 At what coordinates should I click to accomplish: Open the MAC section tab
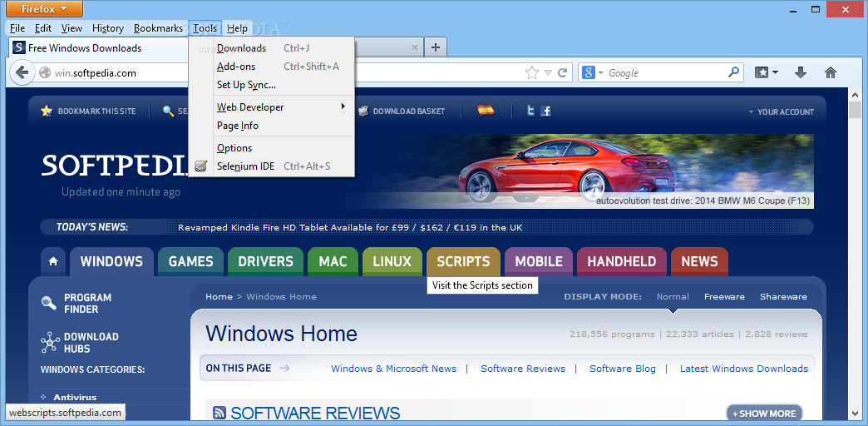(333, 262)
